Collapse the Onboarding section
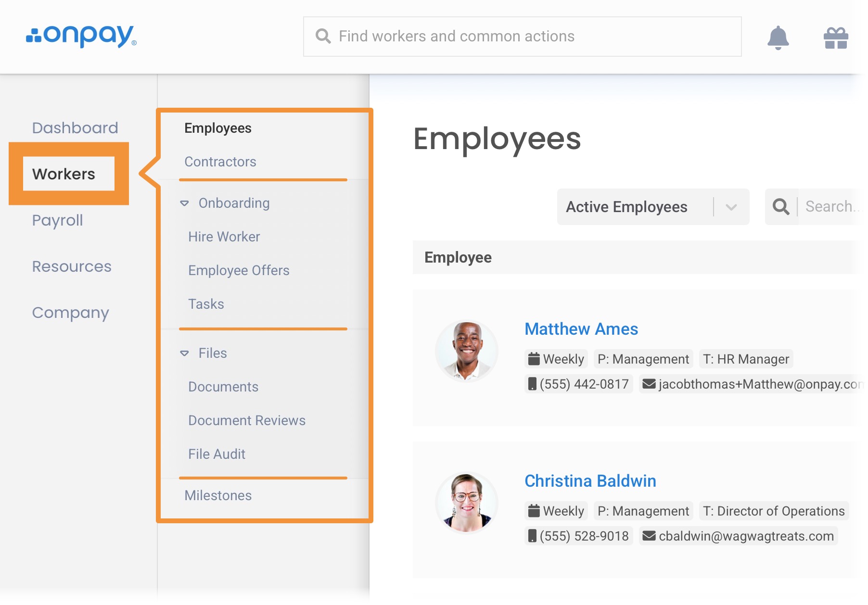The width and height of the screenshot is (868, 605). 184,203
